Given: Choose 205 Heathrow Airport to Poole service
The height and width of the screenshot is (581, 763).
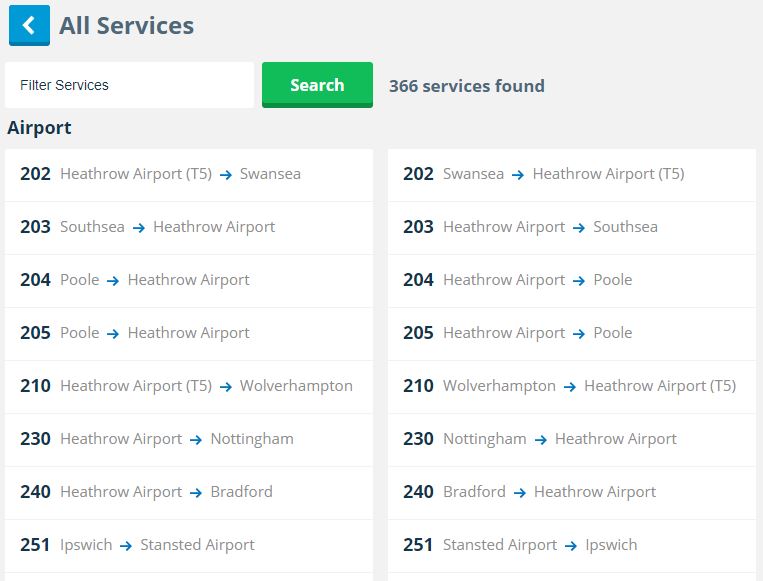Looking at the screenshot, I should (571, 333).
